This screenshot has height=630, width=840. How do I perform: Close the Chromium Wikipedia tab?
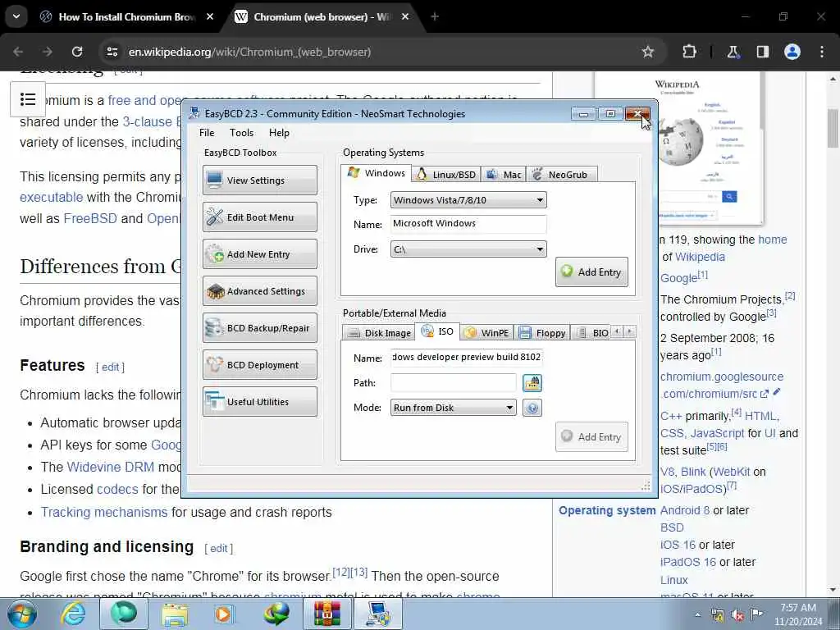click(x=405, y=17)
